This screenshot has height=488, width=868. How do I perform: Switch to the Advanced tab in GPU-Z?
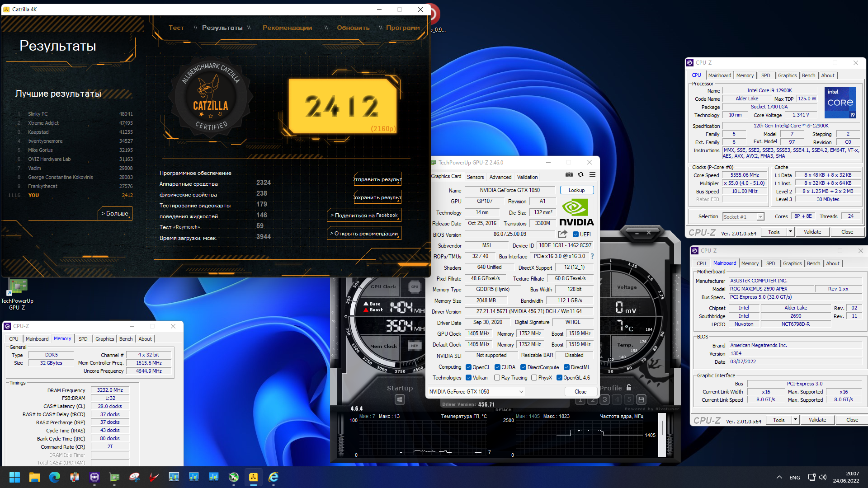500,177
